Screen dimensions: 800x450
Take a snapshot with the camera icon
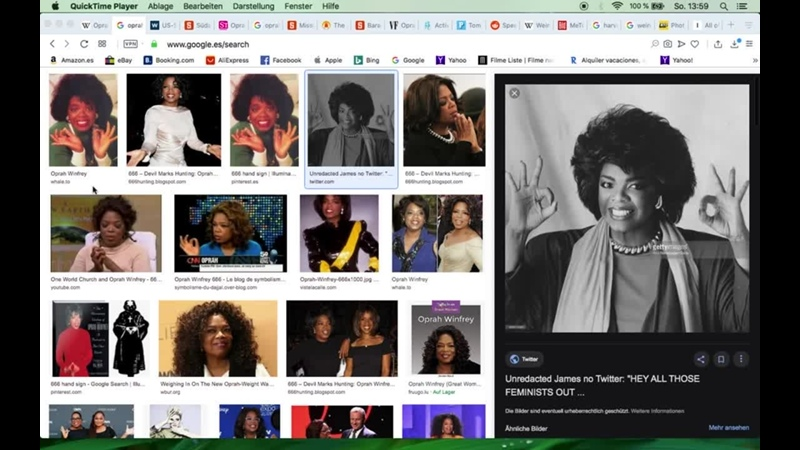click(x=667, y=44)
